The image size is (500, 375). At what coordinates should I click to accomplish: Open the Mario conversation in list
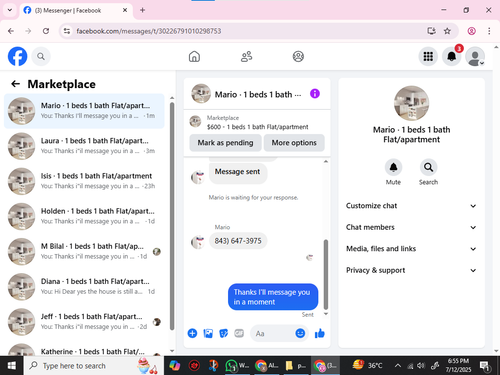click(84, 111)
